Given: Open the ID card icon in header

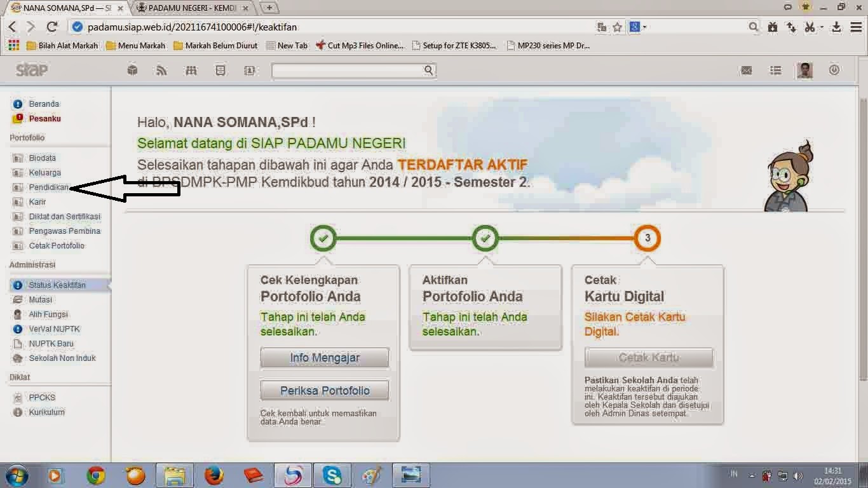Looking at the screenshot, I should pos(250,70).
